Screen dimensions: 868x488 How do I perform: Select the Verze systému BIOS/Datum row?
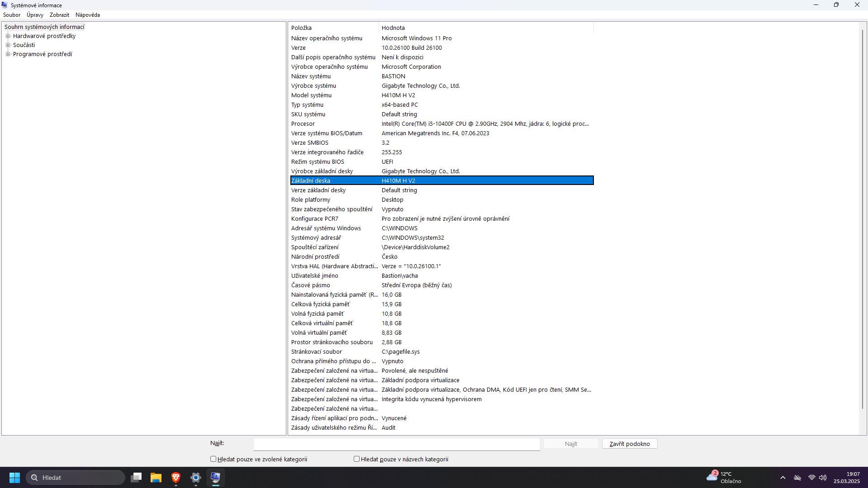pyautogui.click(x=442, y=133)
